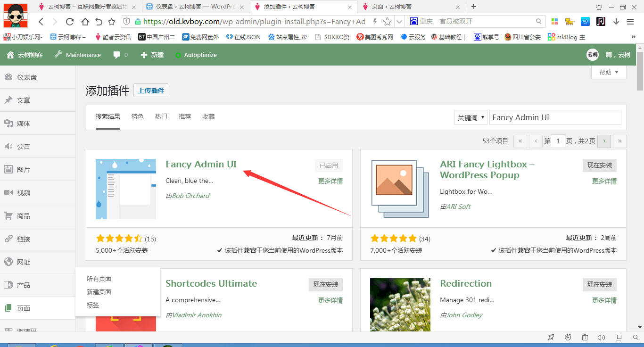
Task: Open 链接 in the sidebar
Action: click(x=38, y=239)
